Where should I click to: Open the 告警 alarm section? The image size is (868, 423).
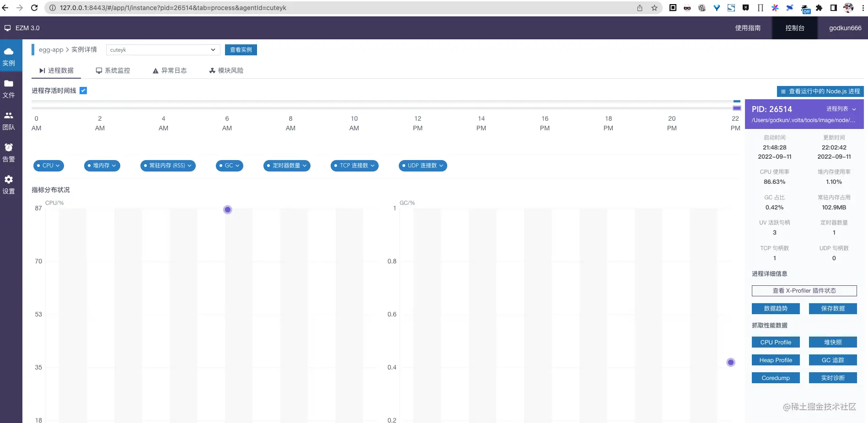[x=9, y=153]
